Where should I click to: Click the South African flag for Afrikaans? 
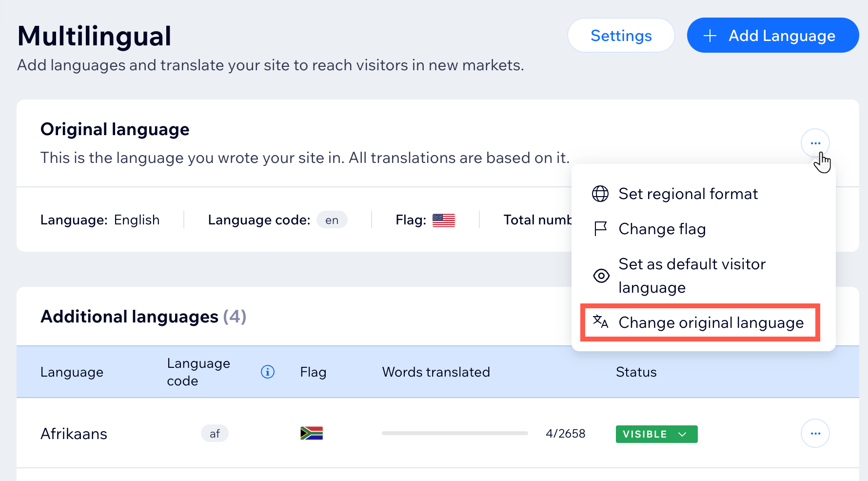(x=312, y=433)
